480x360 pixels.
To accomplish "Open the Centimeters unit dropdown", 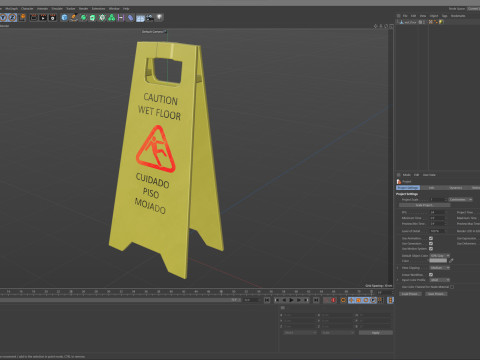I will pyautogui.click(x=460, y=200).
